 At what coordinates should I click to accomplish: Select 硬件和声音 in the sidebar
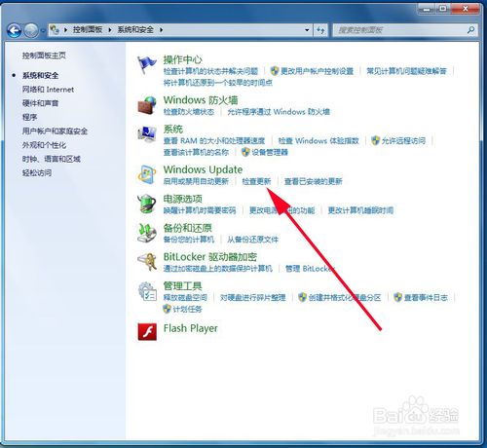coord(41,103)
